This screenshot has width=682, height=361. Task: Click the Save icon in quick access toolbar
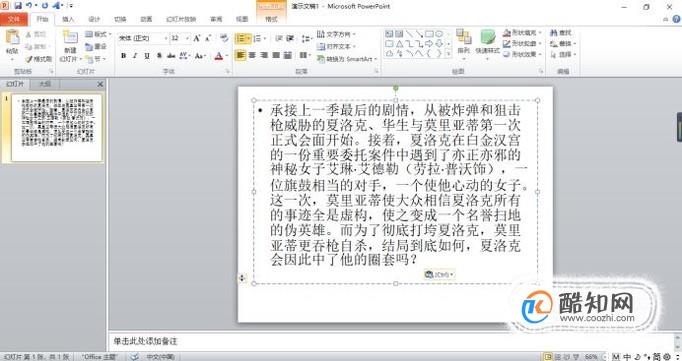pos(18,6)
